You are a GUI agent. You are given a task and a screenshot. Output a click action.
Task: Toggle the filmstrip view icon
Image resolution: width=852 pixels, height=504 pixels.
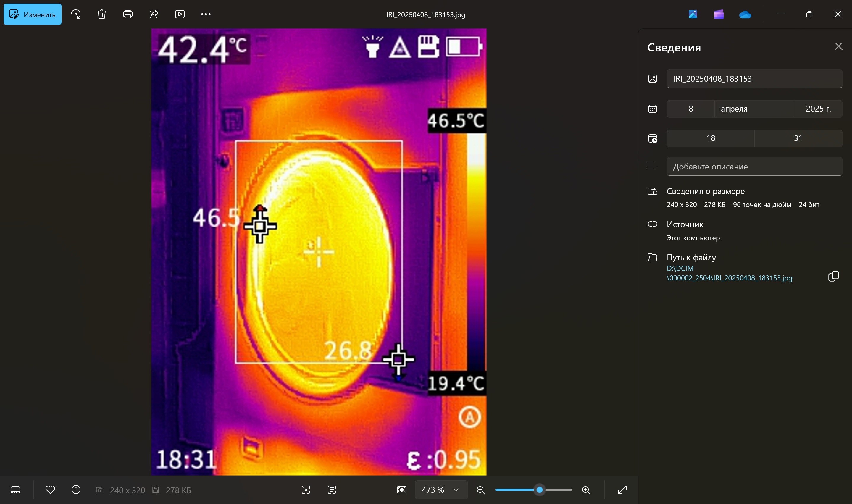click(15, 490)
